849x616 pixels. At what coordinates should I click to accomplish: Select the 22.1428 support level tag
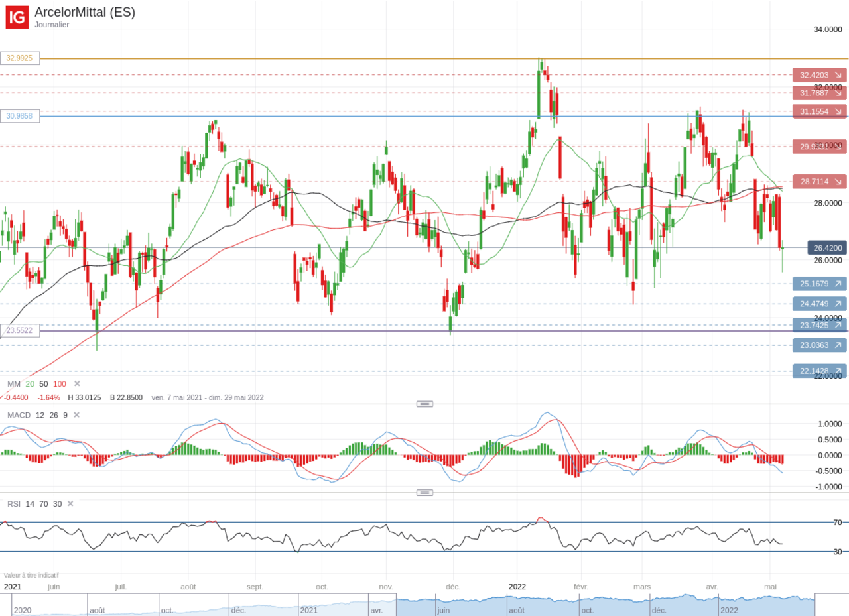[819, 371]
